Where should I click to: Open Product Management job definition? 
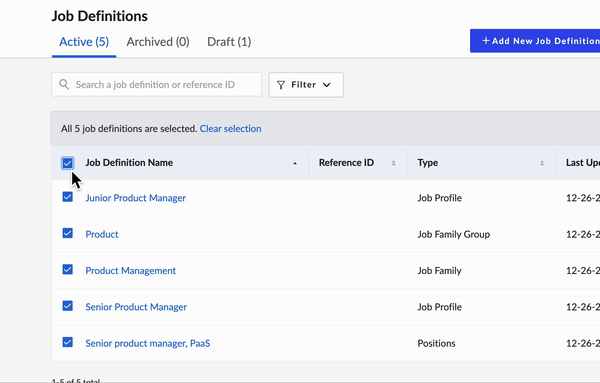pos(130,271)
